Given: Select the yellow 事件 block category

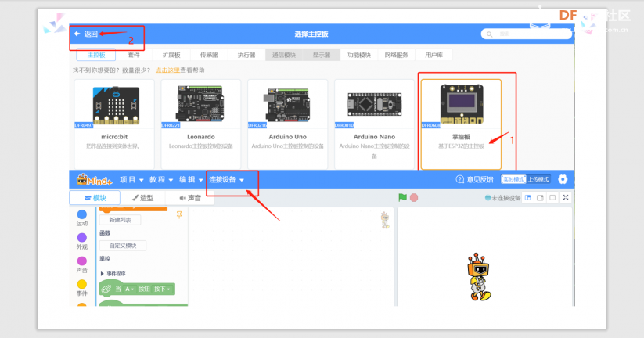Looking at the screenshot, I should click(81, 287).
